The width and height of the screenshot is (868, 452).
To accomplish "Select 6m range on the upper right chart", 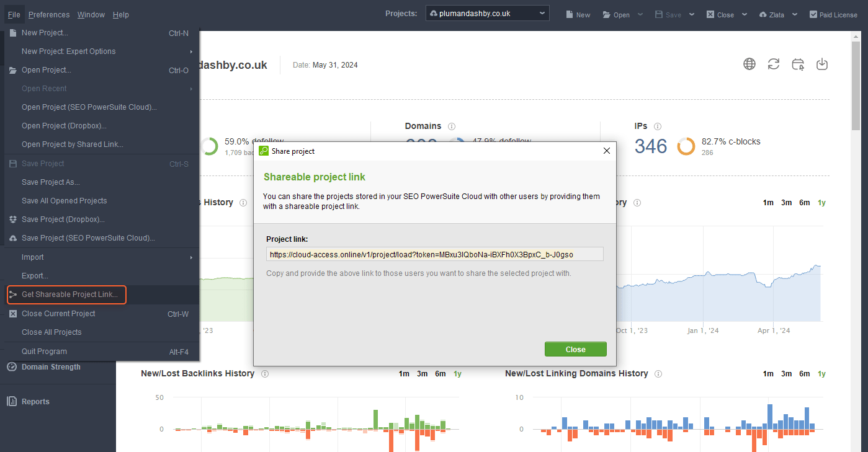I will coord(805,203).
